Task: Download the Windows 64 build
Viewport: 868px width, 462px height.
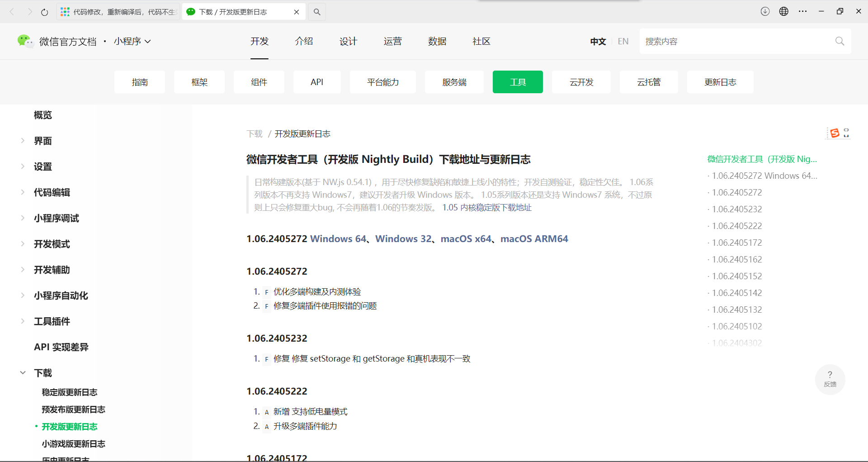Action: click(x=338, y=238)
